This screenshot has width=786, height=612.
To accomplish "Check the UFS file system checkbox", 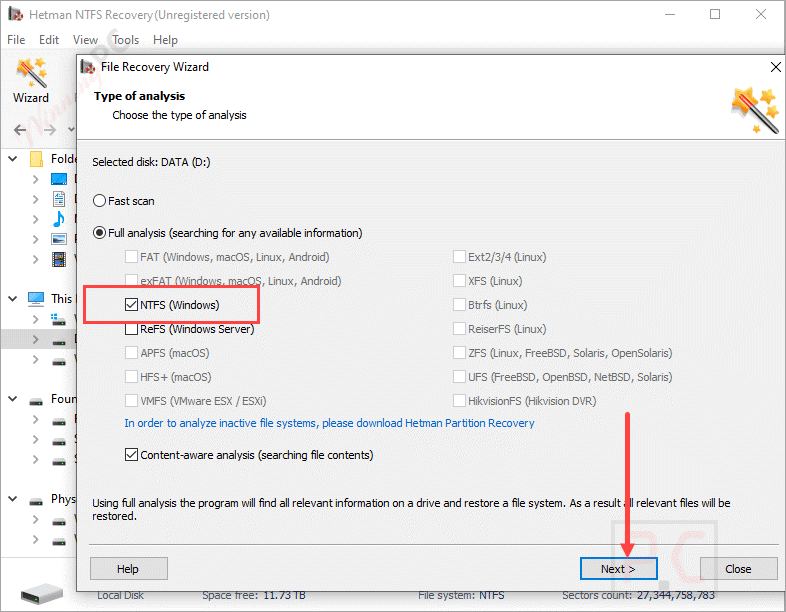I will point(459,376).
